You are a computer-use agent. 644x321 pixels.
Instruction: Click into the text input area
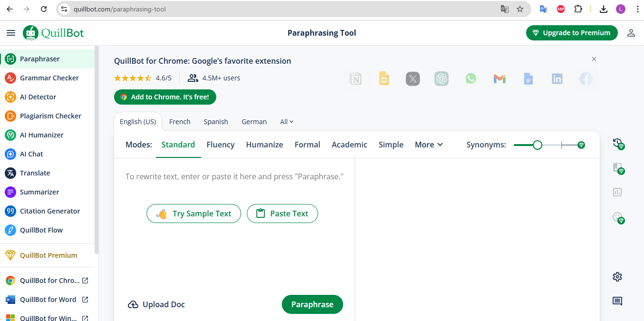[234, 176]
